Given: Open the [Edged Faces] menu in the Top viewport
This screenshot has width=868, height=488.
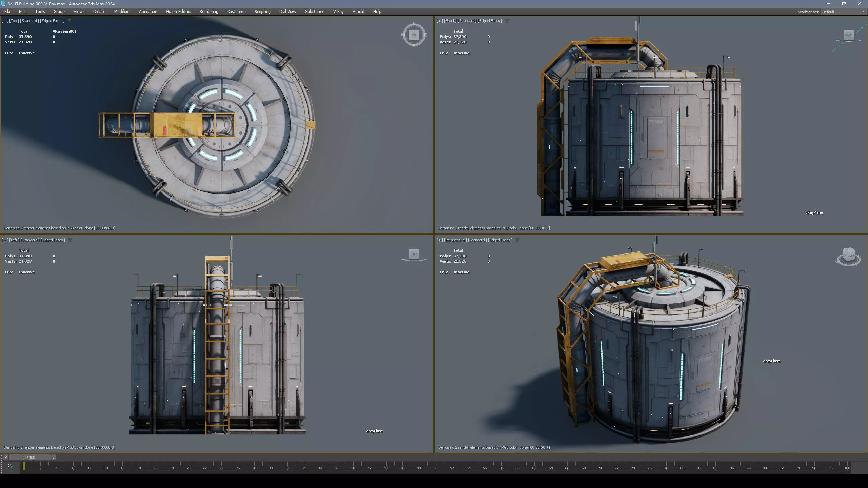Looking at the screenshot, I should click(52, 21).
